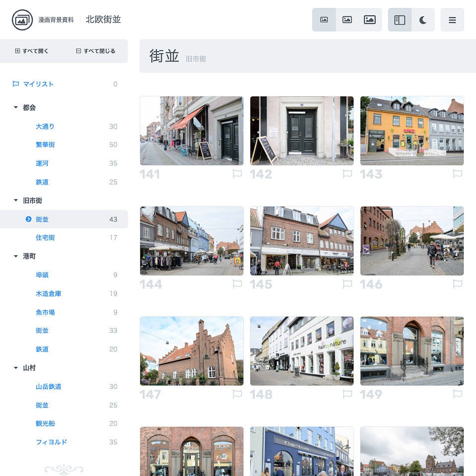The height and width of the screenshot is (476, 476).
Task: Select medium thumbnail size view
Action: (347, 20)
